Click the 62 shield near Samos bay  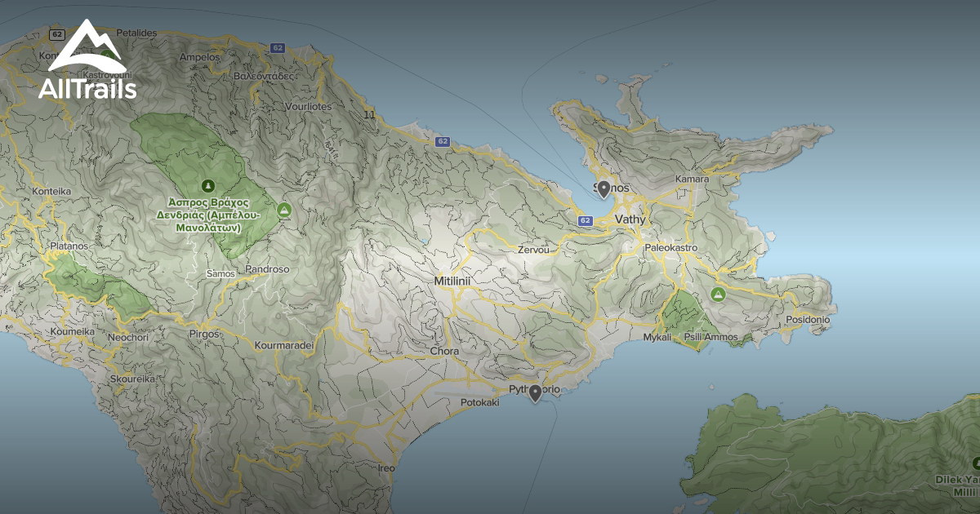(x=442, y=140)
